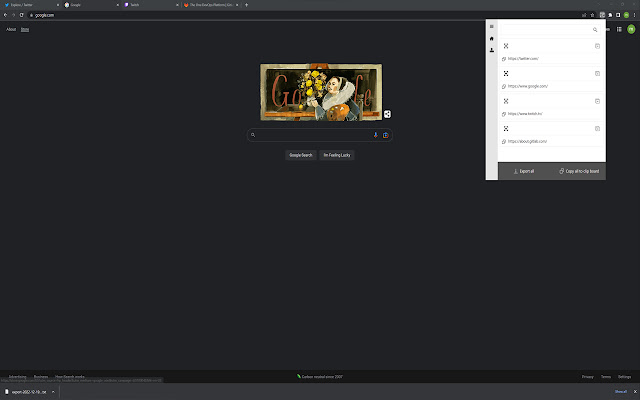Open the About link at top left
Viewport: 640px width, 400px height.
click(11, 29)
